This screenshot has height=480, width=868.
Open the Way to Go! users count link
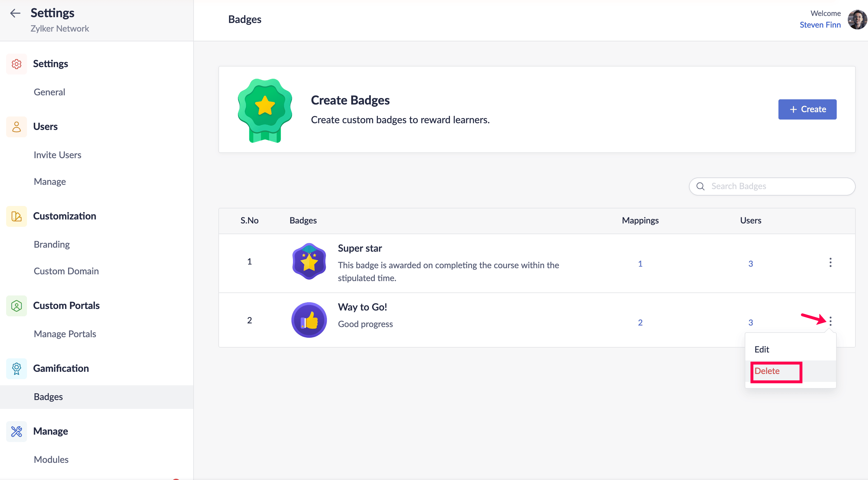751,322
